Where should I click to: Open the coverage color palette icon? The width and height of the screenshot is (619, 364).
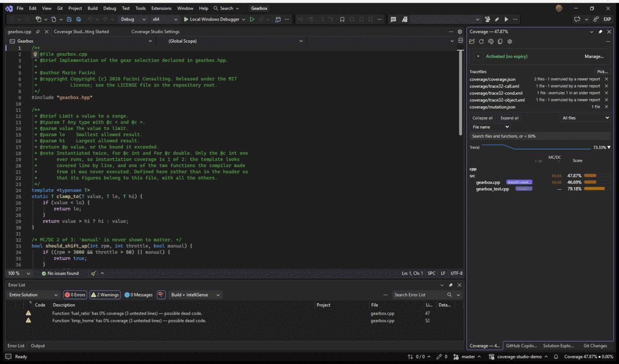491,41
